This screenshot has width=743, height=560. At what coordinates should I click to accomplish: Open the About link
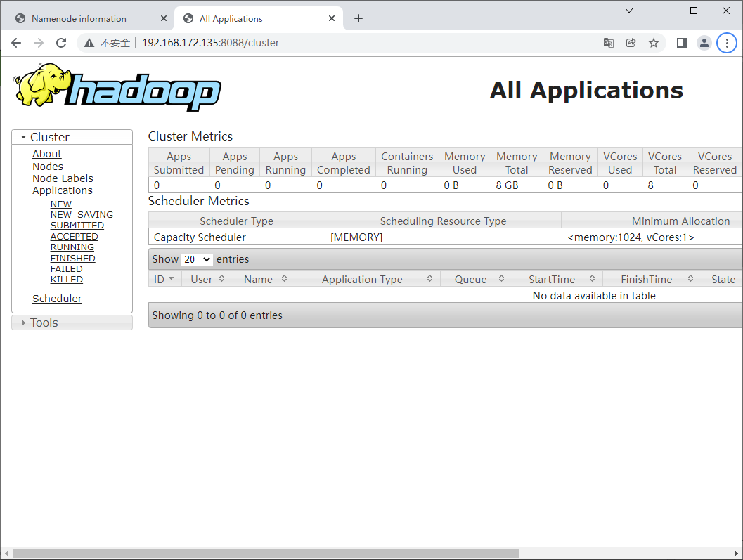tap(47, 154)
